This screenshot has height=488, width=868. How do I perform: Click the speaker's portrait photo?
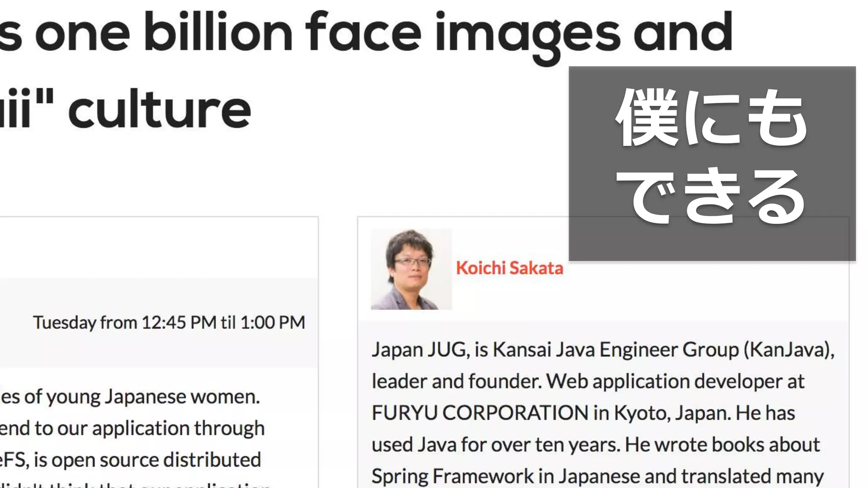(411, 269)
